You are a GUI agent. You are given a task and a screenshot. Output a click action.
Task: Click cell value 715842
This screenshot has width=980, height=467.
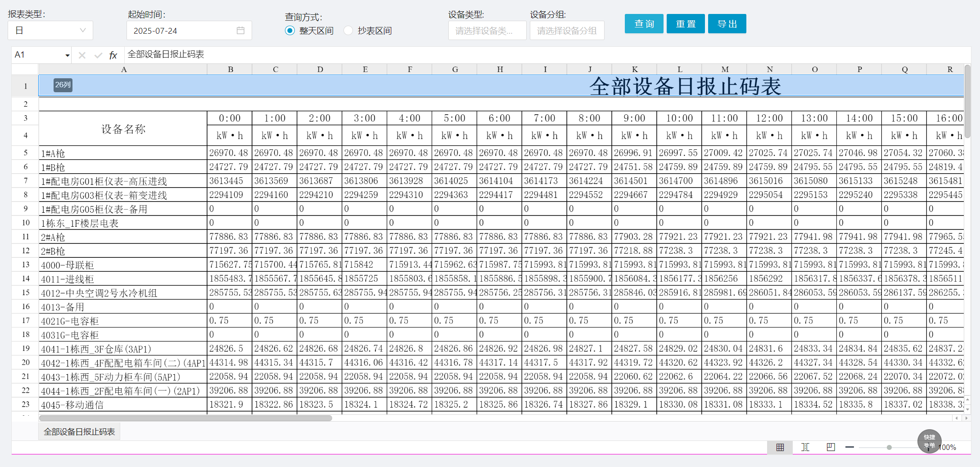coord(365,265)
